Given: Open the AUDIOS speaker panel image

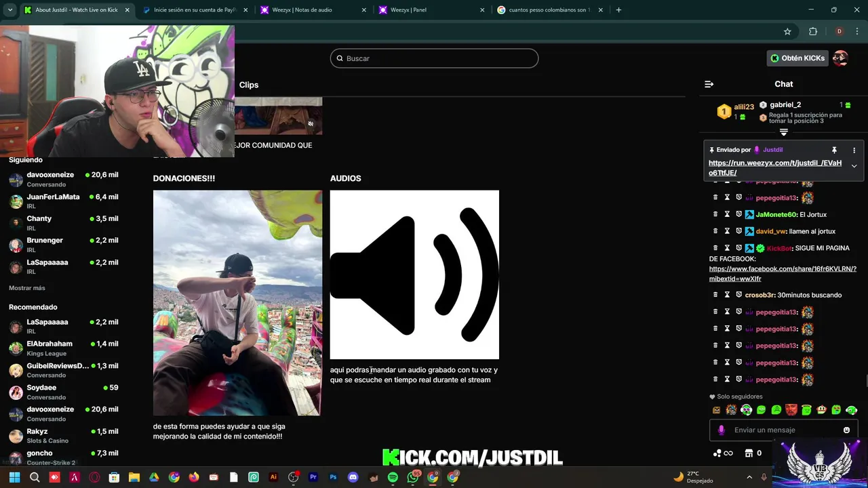Looking at the screenshot, I should point(414,274).
